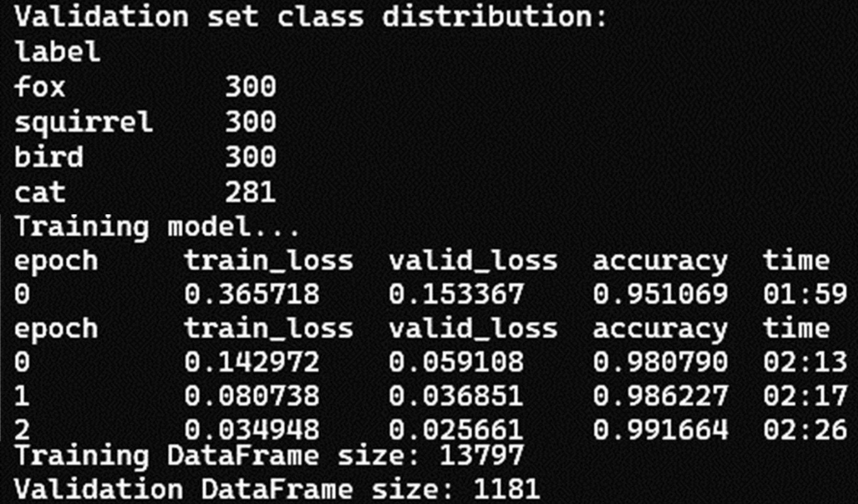The image size is (858, 504).
Task: Select the 'label' text line
Action: click(57, 52)
